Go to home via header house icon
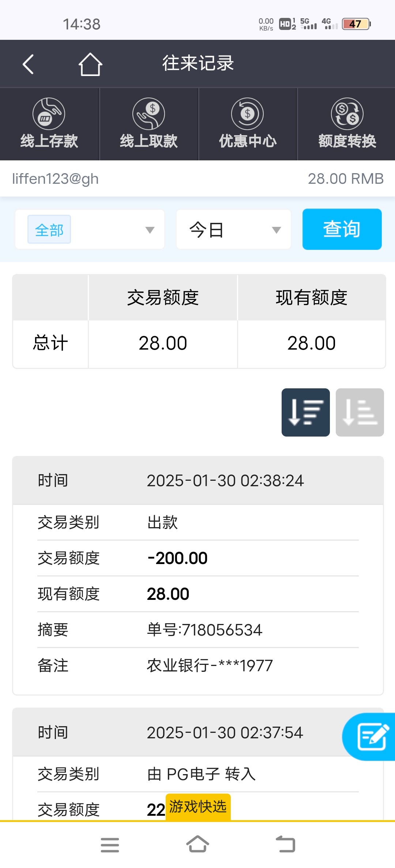This screenshot has width=395, height=868. click(x=90, y=64)
